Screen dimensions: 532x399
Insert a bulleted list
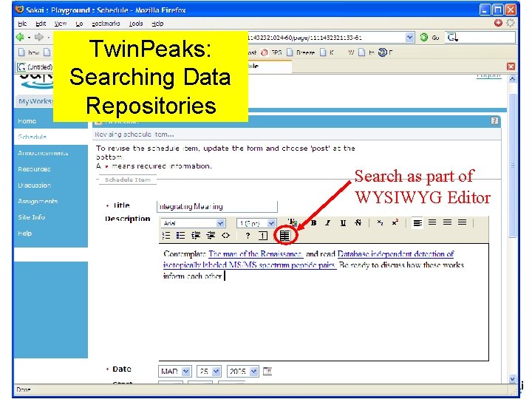pos(180,235)
